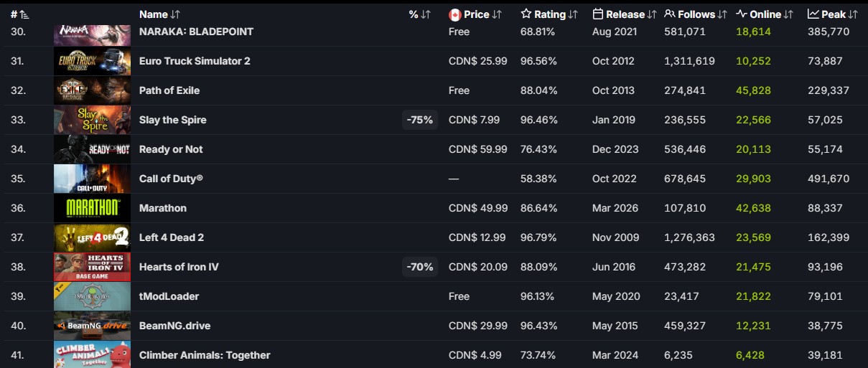Select the tModLoader game title
The image size is (868, 368).
click(x=169, y=296)
